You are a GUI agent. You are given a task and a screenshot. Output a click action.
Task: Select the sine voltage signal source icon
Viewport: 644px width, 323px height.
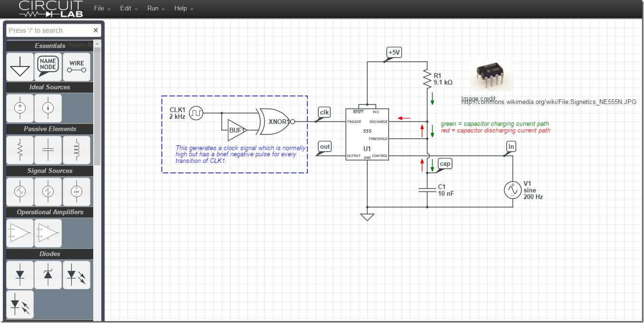20,191
